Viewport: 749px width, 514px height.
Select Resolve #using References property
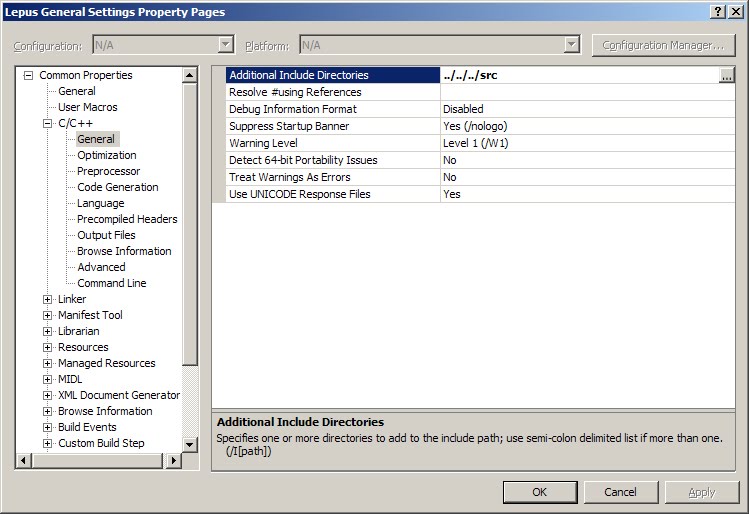point(332,92)
